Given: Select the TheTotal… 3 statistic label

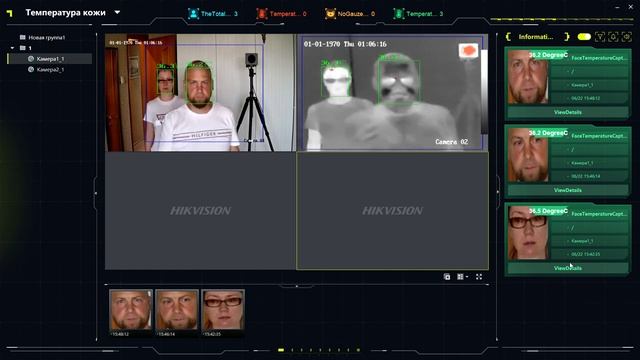Looking at the screenshot, I should coord(219,14).
